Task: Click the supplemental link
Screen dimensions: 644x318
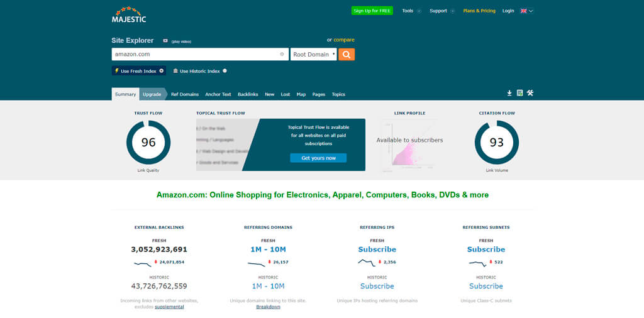Action: (169, 307)
